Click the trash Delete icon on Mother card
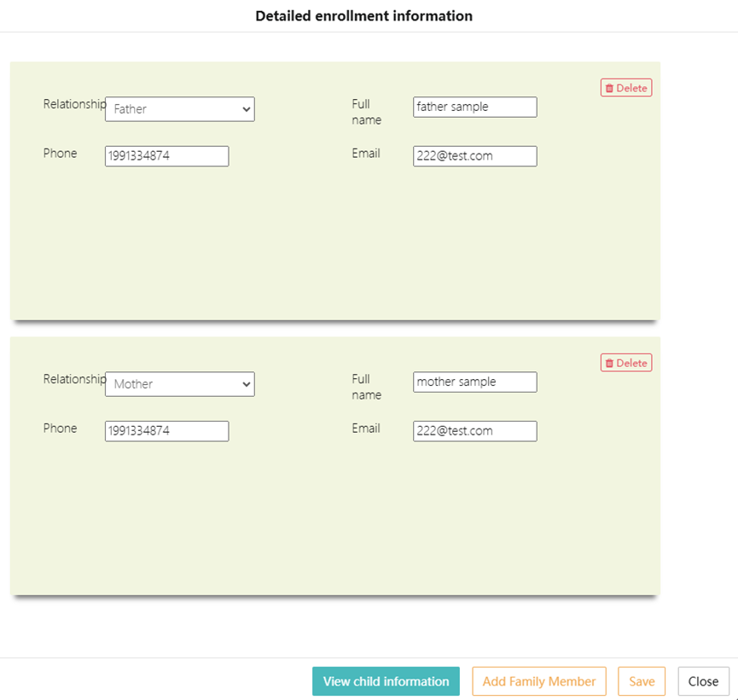Viewport: 738px width, 700px height. 609,363
